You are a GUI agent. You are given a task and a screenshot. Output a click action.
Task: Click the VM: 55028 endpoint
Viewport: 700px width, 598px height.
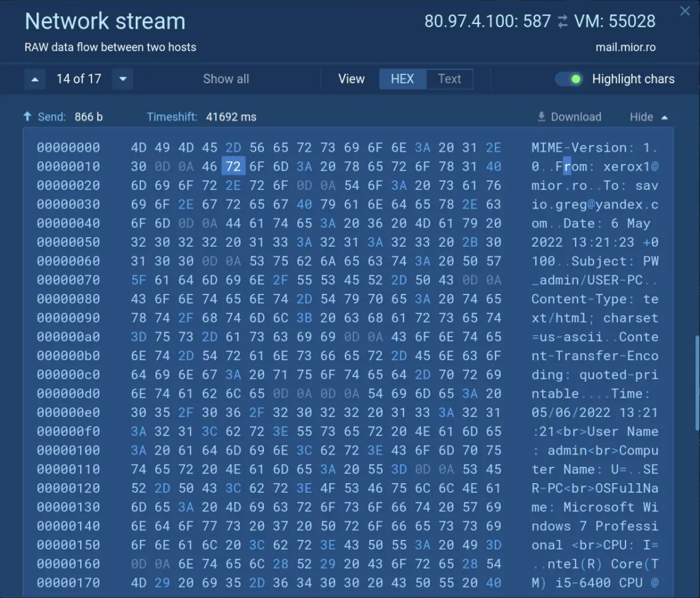pyautogui.click(x=615, y=21)
